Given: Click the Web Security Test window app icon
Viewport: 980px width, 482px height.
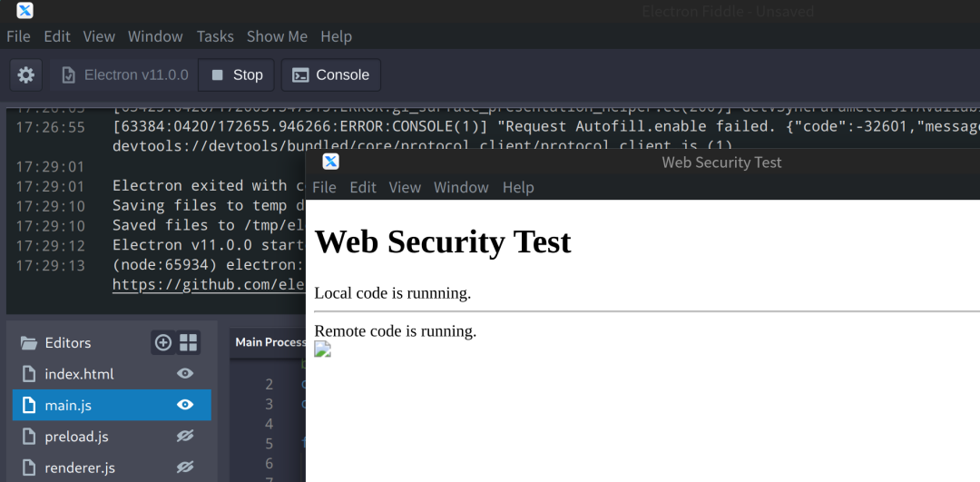Looking at the screenshot, I should [x=330, y=162].
